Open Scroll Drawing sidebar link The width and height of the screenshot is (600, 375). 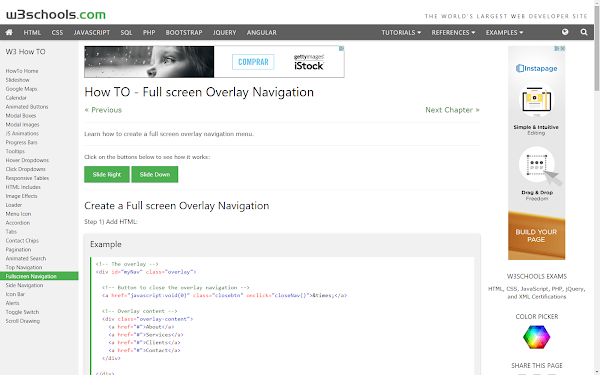(23, 321)
